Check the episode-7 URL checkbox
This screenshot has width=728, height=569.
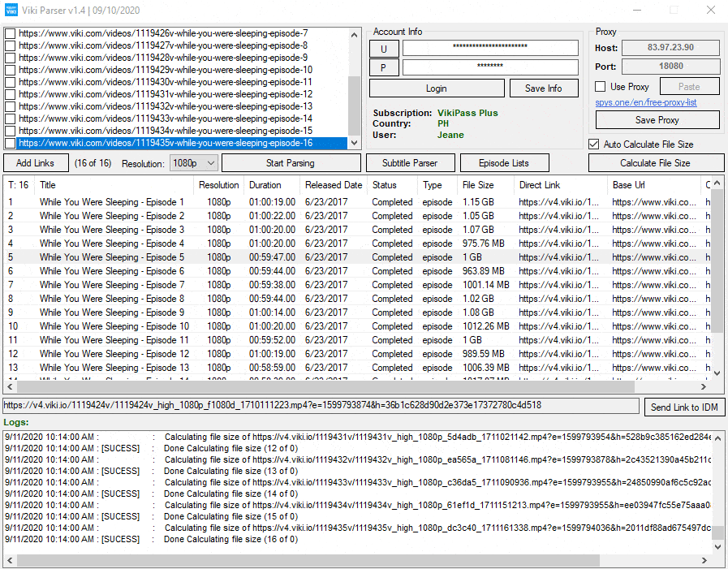point(10,33)
